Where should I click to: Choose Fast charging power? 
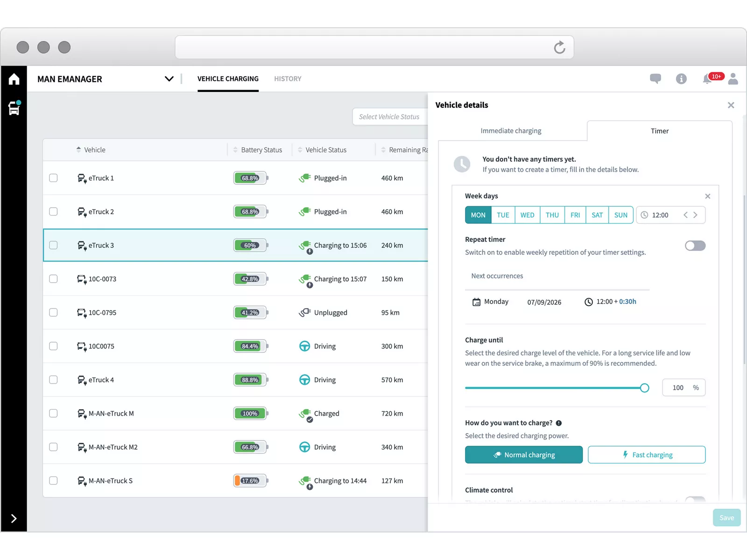tap(647, 455)
